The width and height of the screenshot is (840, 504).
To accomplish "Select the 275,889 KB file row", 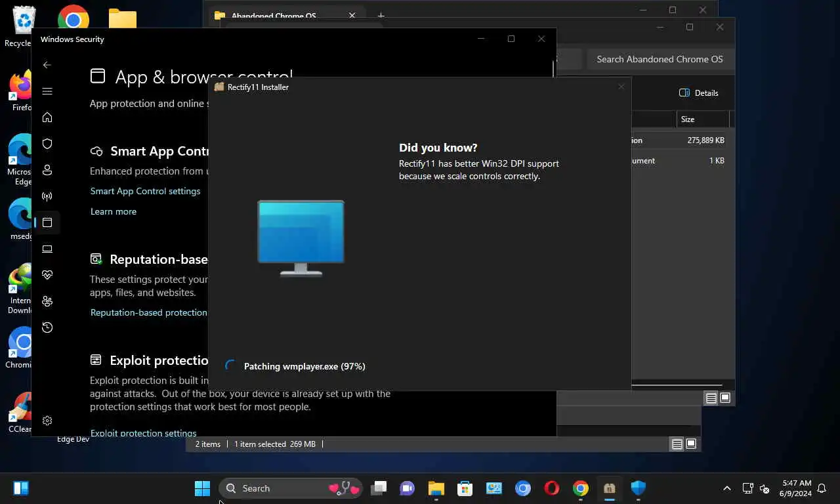I will click(x=680, y=140).
